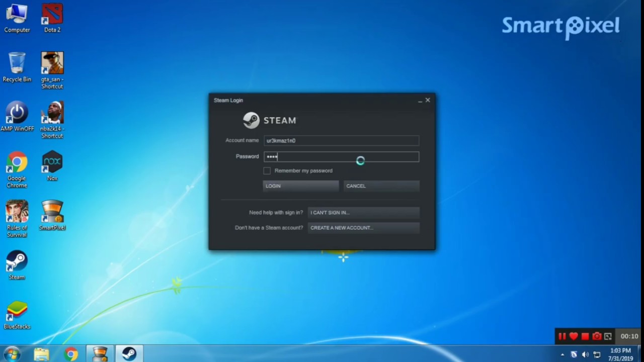The width and height of the screenshot is (644, 362).
Task: Select the SmartPixel desktop shortcut
Action: 52,215
